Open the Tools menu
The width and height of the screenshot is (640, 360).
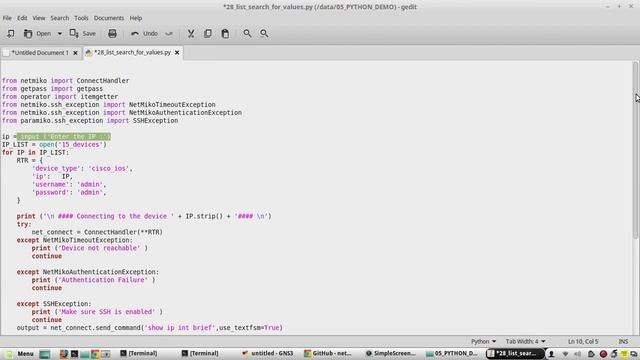(x=81, y=18)
